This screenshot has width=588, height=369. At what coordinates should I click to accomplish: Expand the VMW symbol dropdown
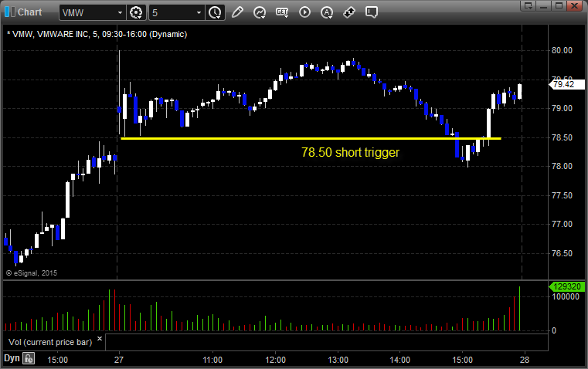coord(120,12)
